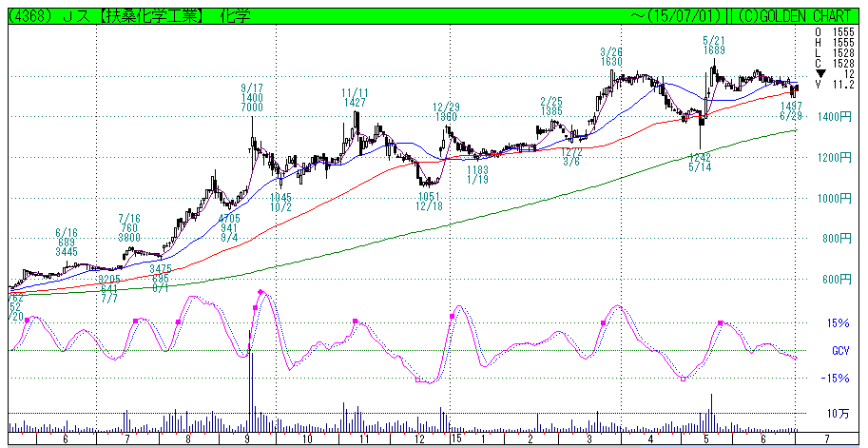Viewport: 868px width, 448px height.
Task: Select the stock code (4368) in header
Action: coord(31,15)
